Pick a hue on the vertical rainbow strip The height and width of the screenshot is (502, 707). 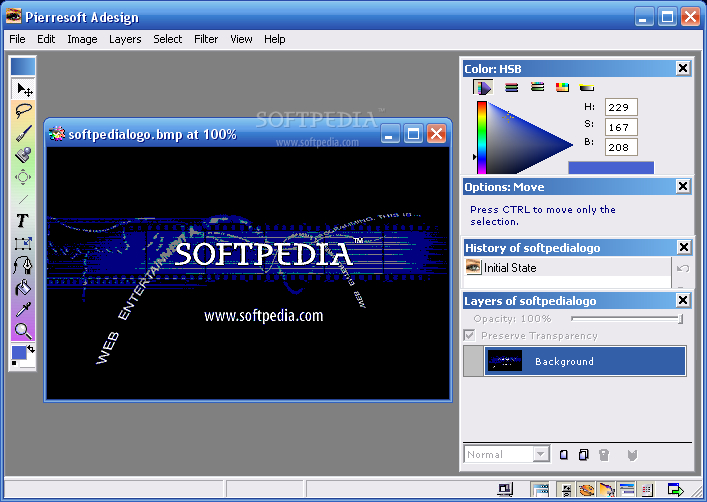coord(482,137)
